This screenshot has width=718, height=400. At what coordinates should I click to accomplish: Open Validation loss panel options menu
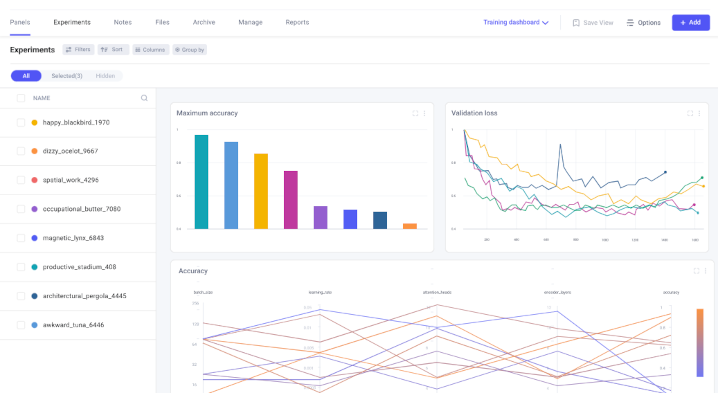pyautogui.click(x=699, y=113)
